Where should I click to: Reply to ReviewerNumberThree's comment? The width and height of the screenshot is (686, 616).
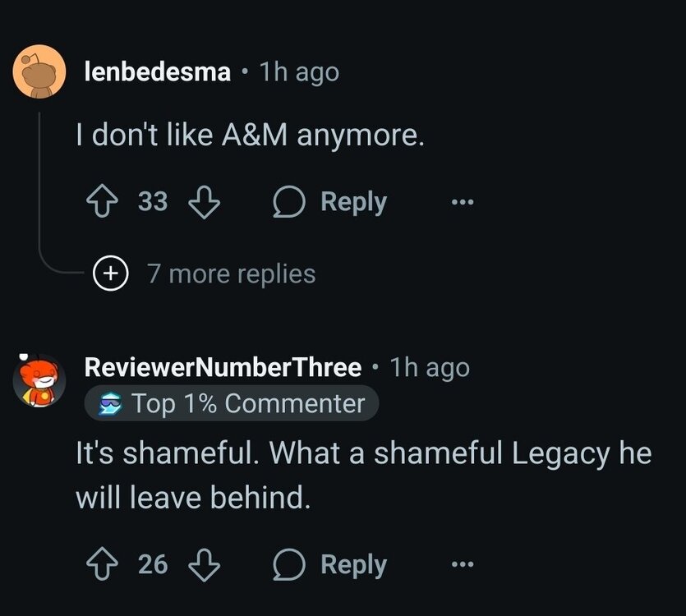[330, 564]
